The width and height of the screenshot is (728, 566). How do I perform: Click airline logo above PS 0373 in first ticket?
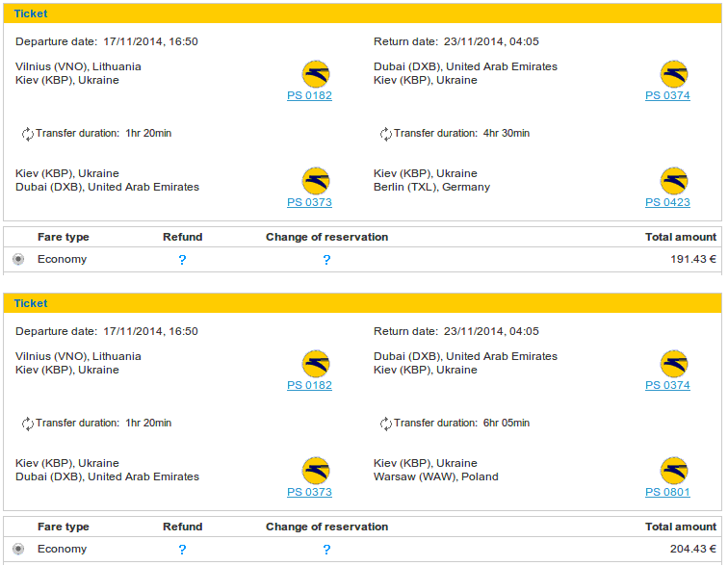316,181
